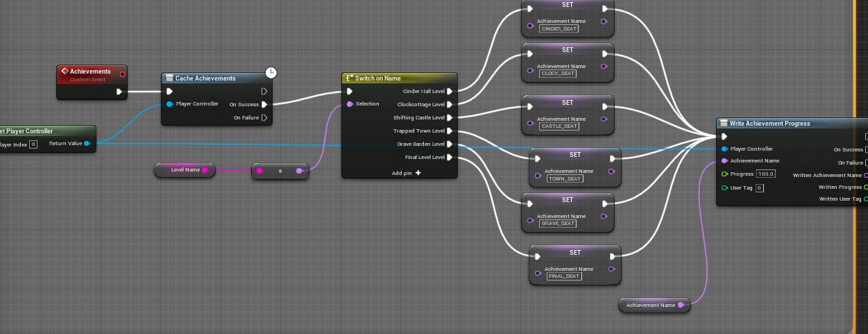Click the On Failure exec pin of Cache Achievements
This screenshot has width=868, height=334.
pyautogui.click(x=264, y=118)
